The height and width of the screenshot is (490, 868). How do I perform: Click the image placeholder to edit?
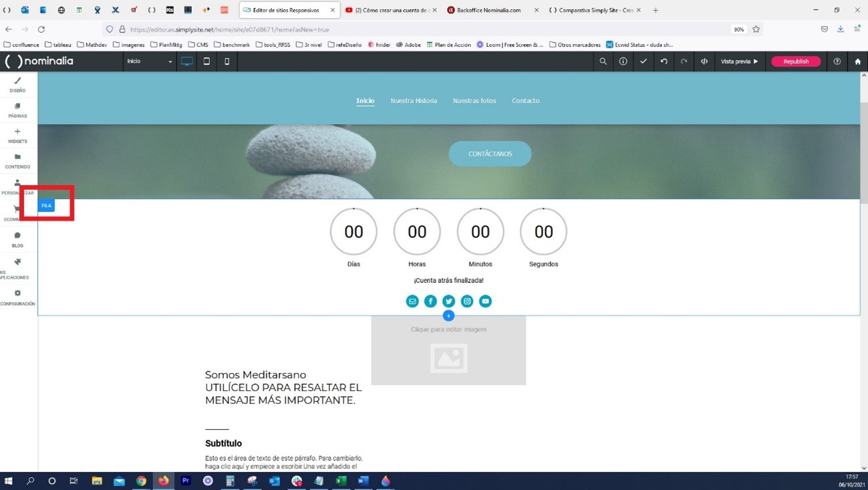click(448, 351)
